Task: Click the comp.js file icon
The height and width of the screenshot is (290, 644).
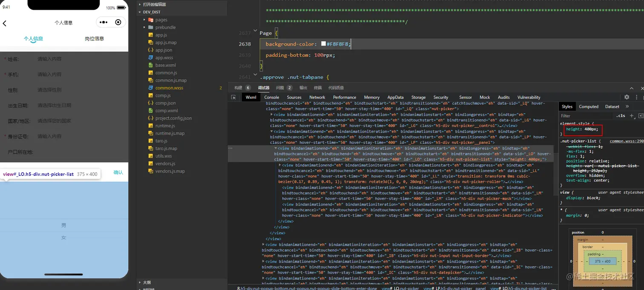Action: pos(150,95)
